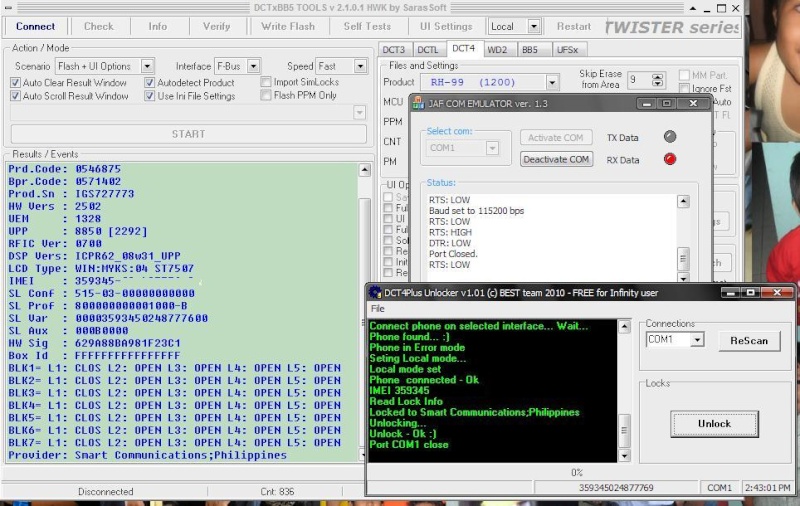Screen dimensions: 800x506
Task: Open the Speed Fast dropdown
Action: click(360, 66)
